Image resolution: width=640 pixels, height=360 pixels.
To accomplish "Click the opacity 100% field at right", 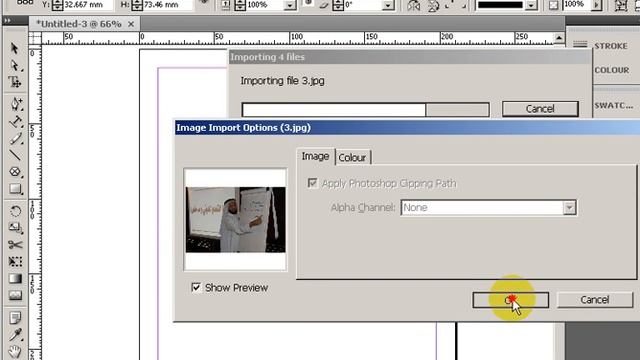I will [576, 5].
